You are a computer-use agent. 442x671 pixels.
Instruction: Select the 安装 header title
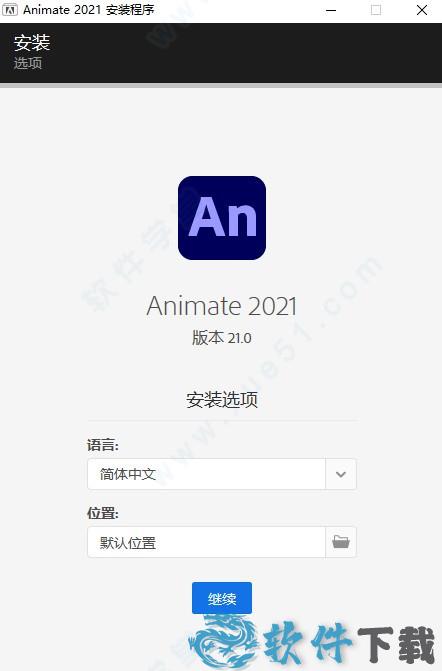(x=32, y=42)
